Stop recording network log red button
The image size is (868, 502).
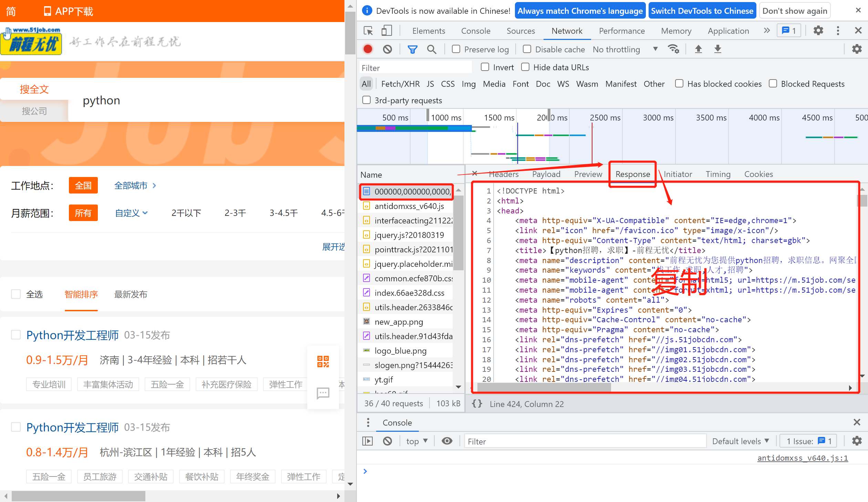tap(368, 49)
